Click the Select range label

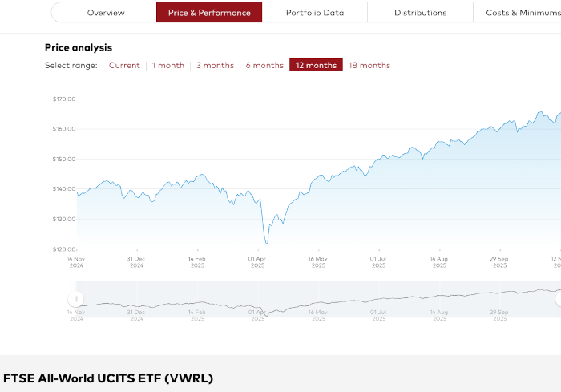click(x=71, y=65)
